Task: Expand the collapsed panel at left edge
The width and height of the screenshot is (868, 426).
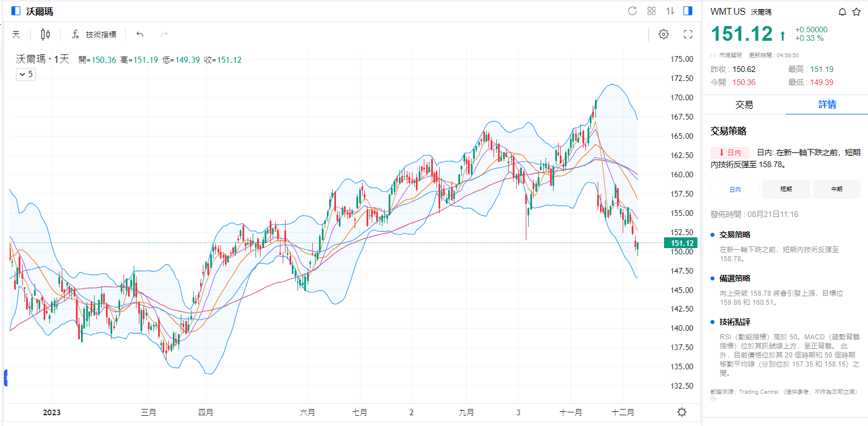Action: pos(6,377)
